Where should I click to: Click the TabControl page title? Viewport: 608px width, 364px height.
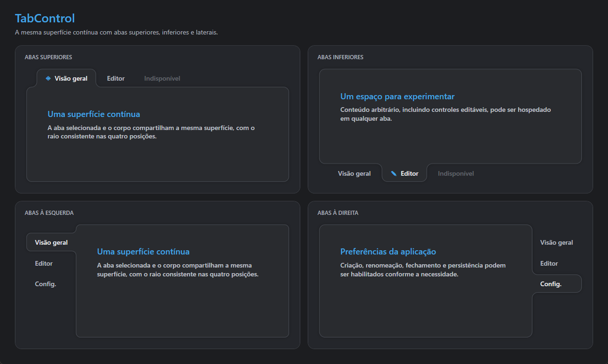45,18
